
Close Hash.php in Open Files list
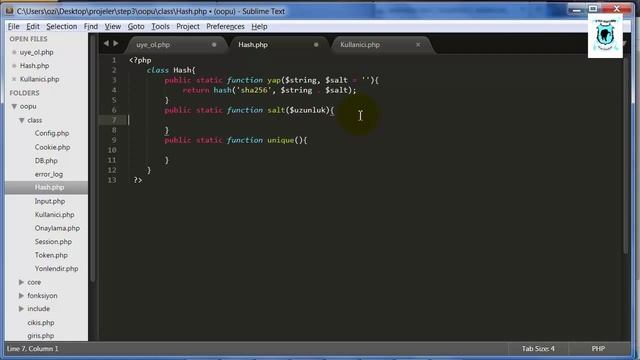(14, 66)
